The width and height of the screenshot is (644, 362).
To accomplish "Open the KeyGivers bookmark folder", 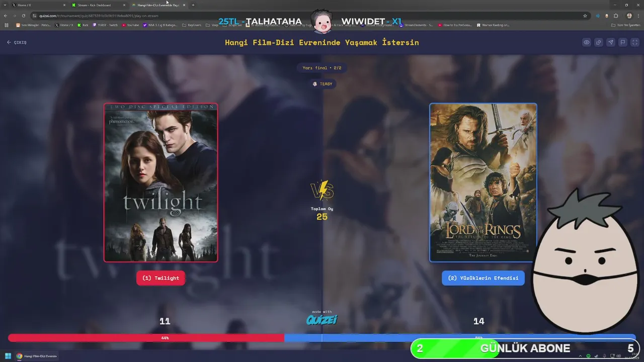I will (x=191, y=25).
